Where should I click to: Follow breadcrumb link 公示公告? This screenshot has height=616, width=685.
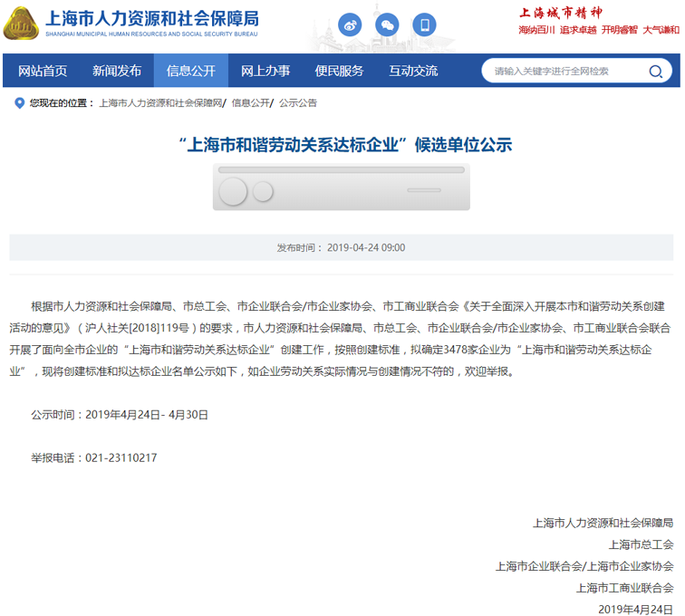298,103
